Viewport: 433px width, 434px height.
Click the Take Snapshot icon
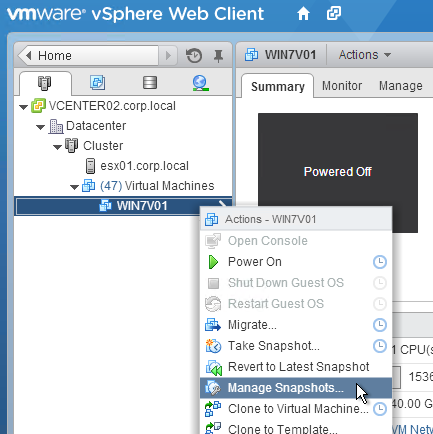[213, 346]
